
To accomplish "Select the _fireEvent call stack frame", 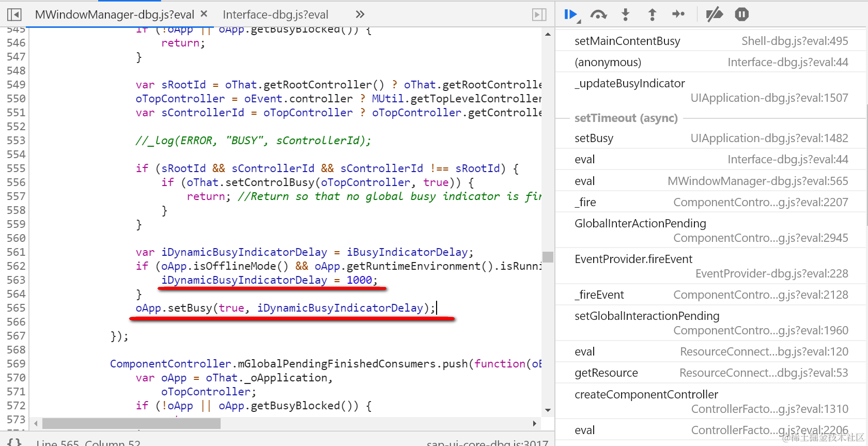I will [x=711, y=295].
